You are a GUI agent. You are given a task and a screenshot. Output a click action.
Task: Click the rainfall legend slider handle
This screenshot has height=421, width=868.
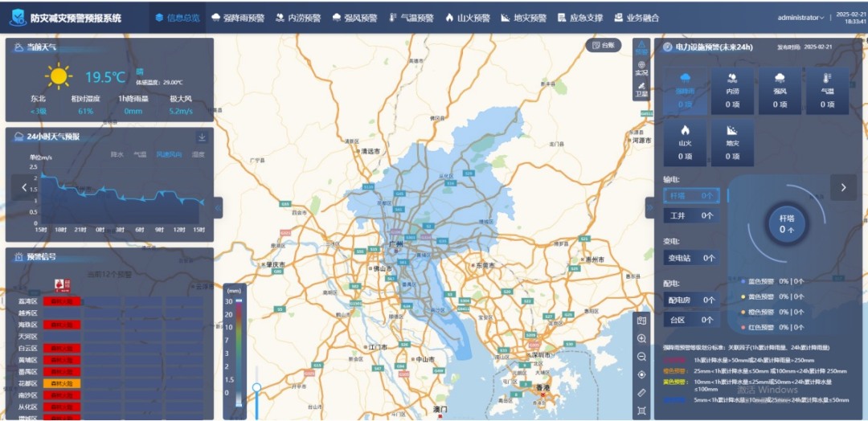pyautogui.click(x=257, y=388)
